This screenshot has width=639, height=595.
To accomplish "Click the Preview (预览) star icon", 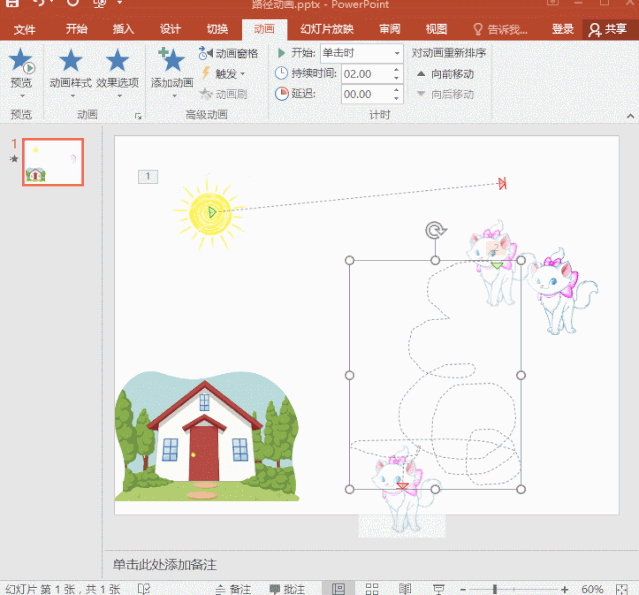I will tap(21, 64).
